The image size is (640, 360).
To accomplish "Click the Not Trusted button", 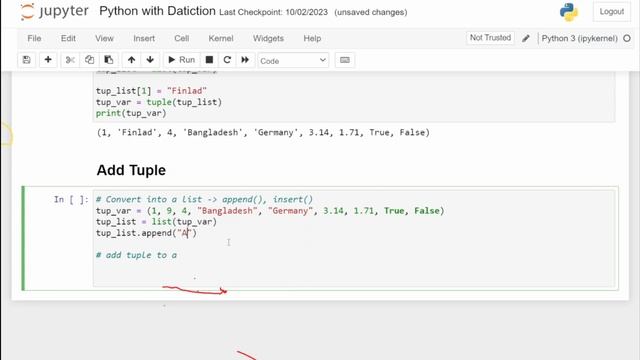I will 490,38.
